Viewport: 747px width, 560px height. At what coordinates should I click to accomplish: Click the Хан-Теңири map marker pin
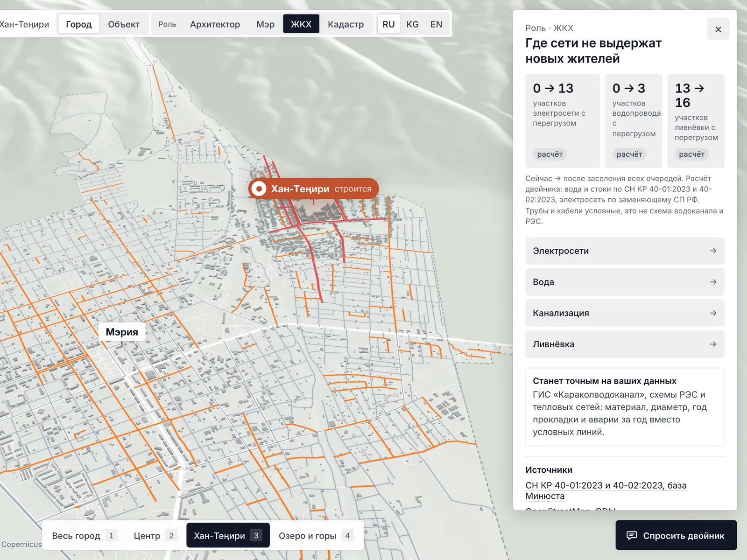click(259, 189)
